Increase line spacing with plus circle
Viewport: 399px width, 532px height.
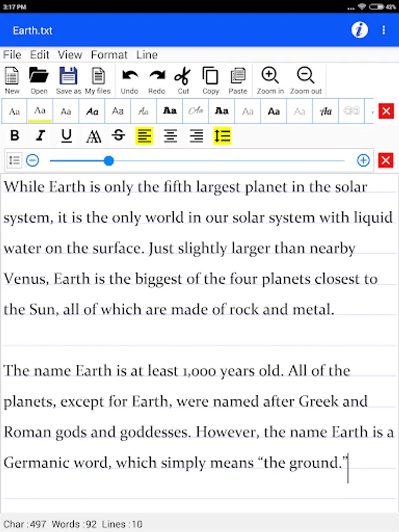(363, 160)
